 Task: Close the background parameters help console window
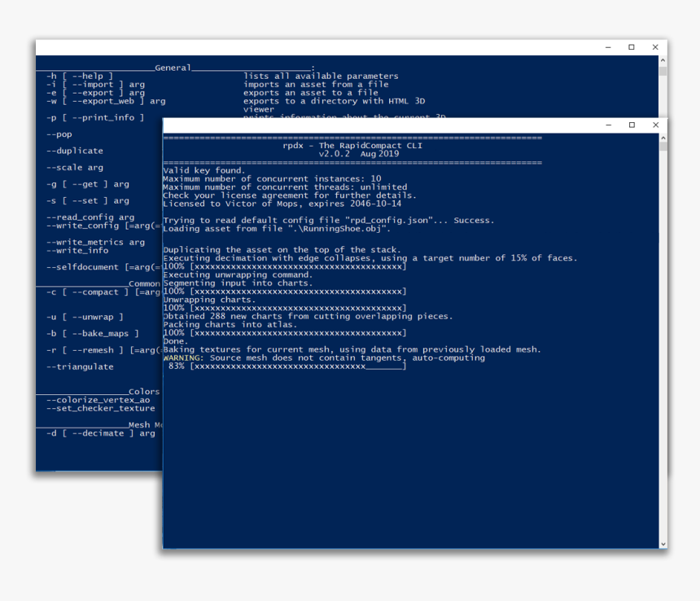pyautogui.click(x=655, y=47)
